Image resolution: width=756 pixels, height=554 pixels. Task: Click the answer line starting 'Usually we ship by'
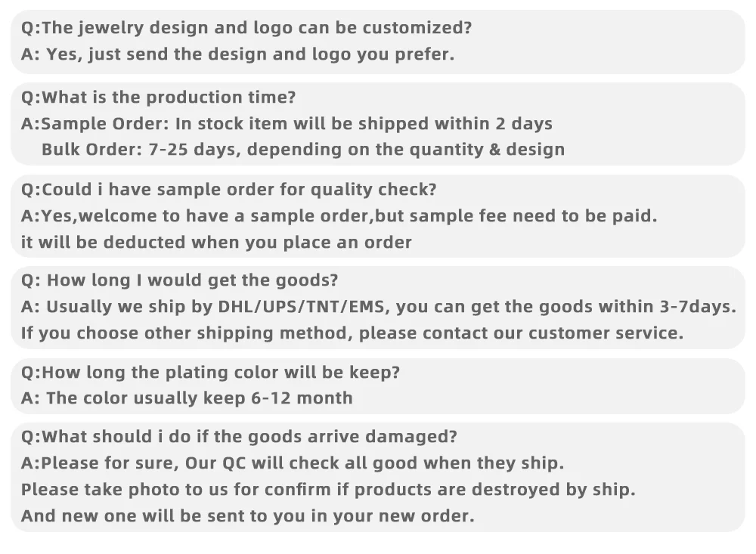pos(378,306)
